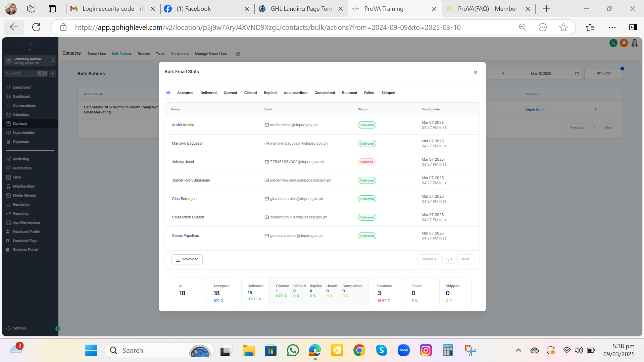This screenshot has height=362, width=644.
Task: Open the Accepted tab in email stats
Action: [185, 93]
